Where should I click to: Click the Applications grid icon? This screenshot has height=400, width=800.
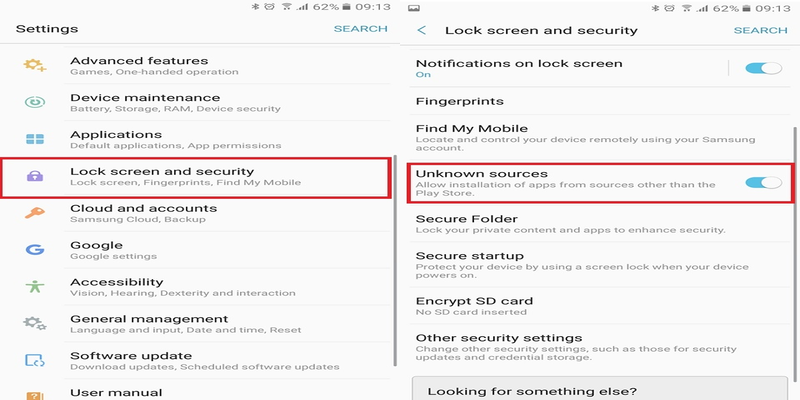(35, 139)
